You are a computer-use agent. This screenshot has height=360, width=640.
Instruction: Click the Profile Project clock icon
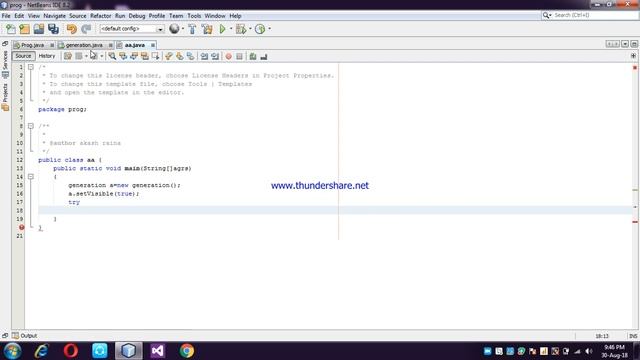click(260, 29)
